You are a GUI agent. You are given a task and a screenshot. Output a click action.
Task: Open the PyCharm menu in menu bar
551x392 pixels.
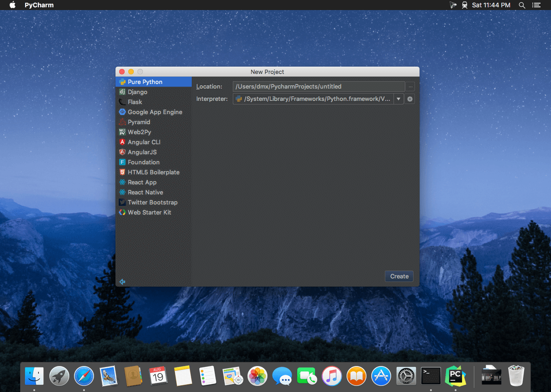39,5
